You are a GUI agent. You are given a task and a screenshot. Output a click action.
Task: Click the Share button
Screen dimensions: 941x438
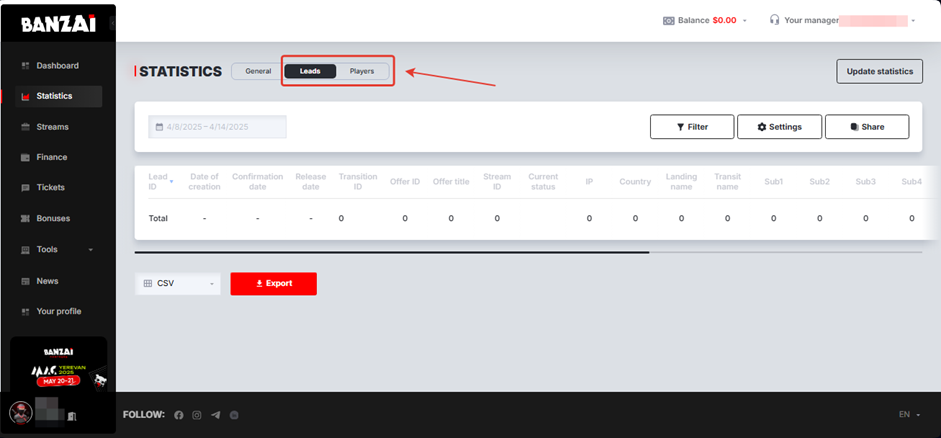[x=867, y=127]
